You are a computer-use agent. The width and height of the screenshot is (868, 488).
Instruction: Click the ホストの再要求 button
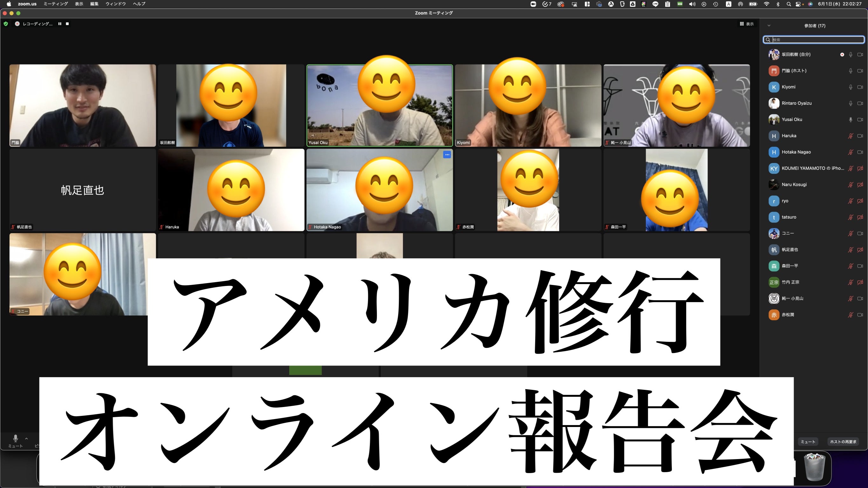(844, 442)
